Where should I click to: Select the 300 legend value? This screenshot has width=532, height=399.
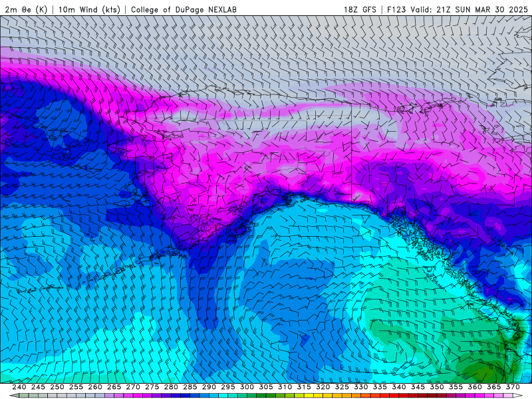pos(247,387)
